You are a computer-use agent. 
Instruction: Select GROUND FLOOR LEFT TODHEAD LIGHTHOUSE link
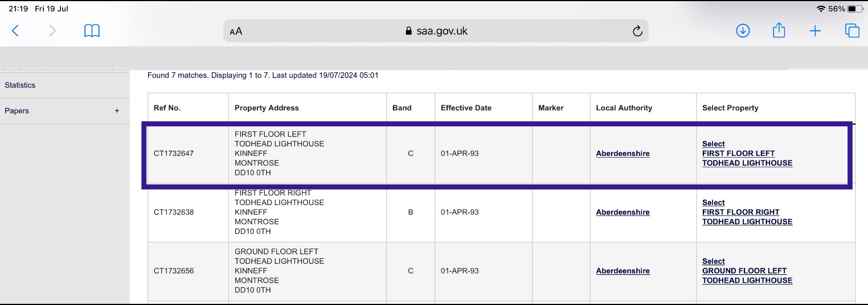(x=747, y=271)
